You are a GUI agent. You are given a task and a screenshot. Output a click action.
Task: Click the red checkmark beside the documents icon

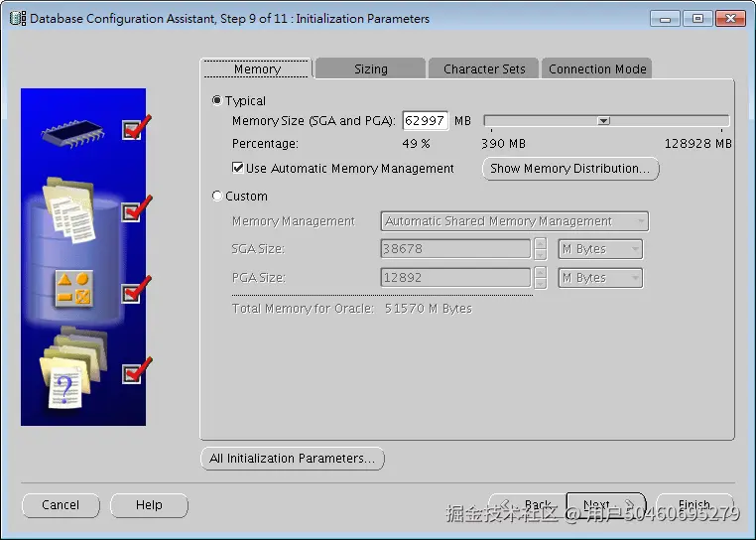coord(137,208)
